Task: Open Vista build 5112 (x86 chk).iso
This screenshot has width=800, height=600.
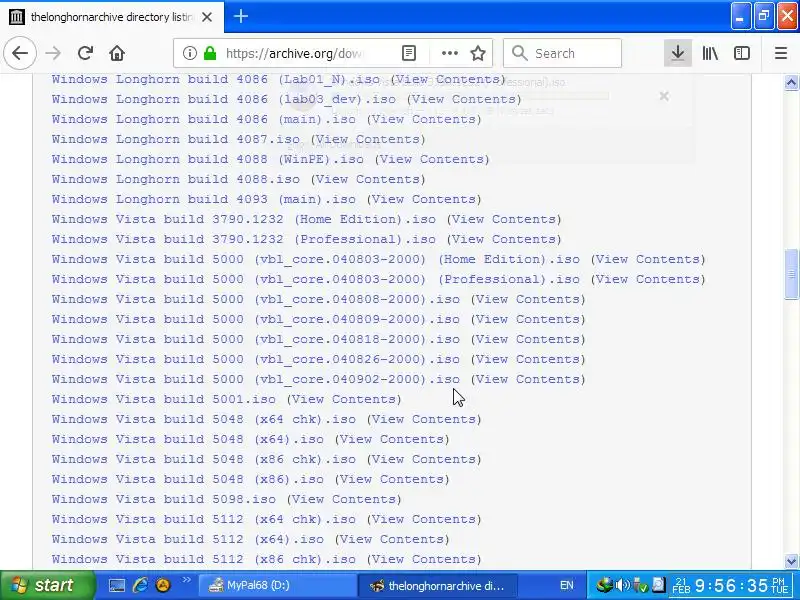Action: (204, 559)
